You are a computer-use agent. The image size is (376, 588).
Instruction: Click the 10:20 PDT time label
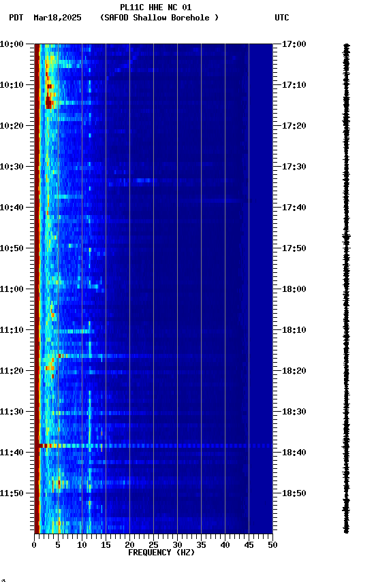click(x=12, y=126)
